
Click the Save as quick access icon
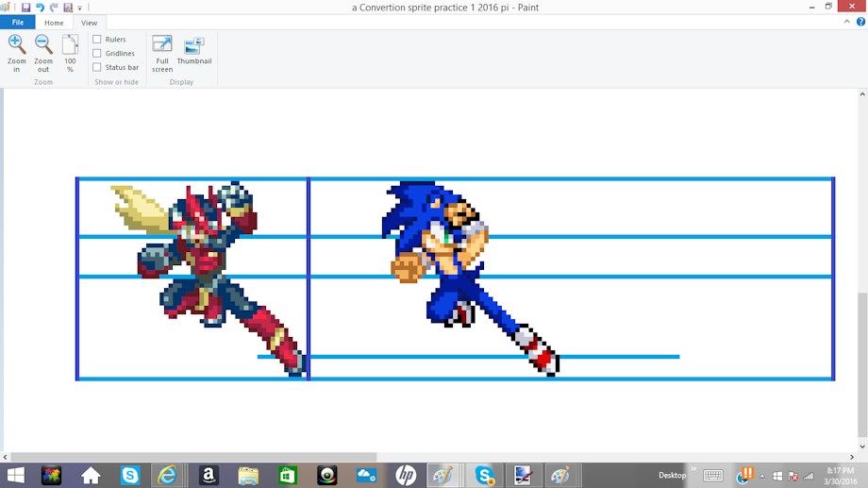[x=68, y=8]
